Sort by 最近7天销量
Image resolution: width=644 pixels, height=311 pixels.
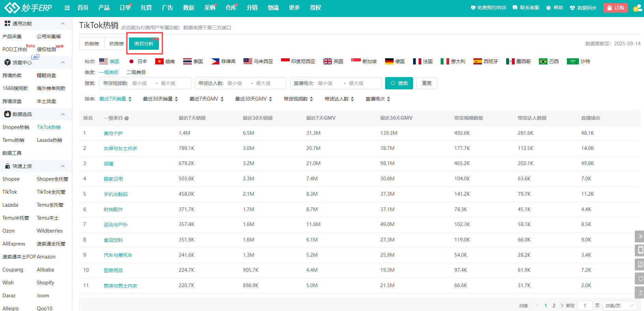115,99
